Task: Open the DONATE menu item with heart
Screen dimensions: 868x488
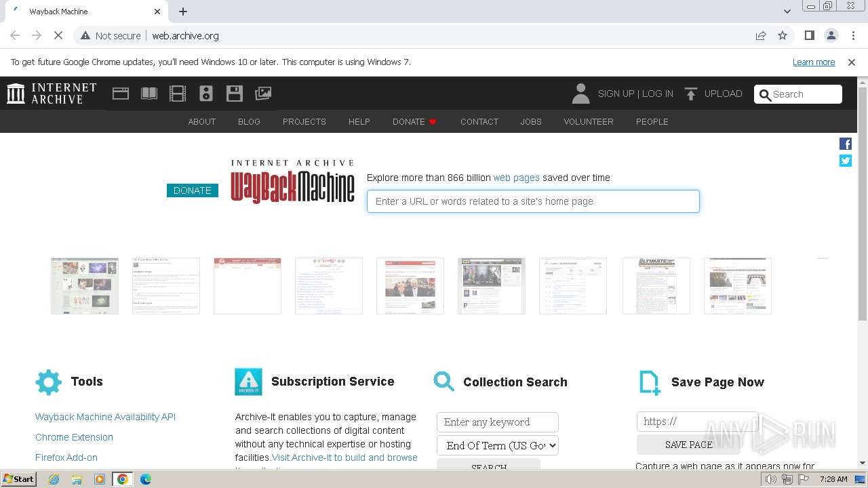Action: (x=414, y=122)
